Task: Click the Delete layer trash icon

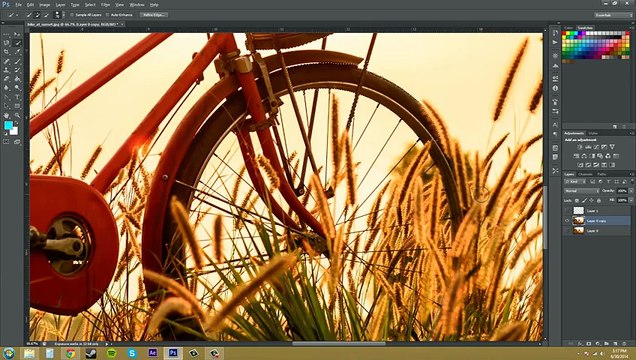Action: click(x=624, y=343)
